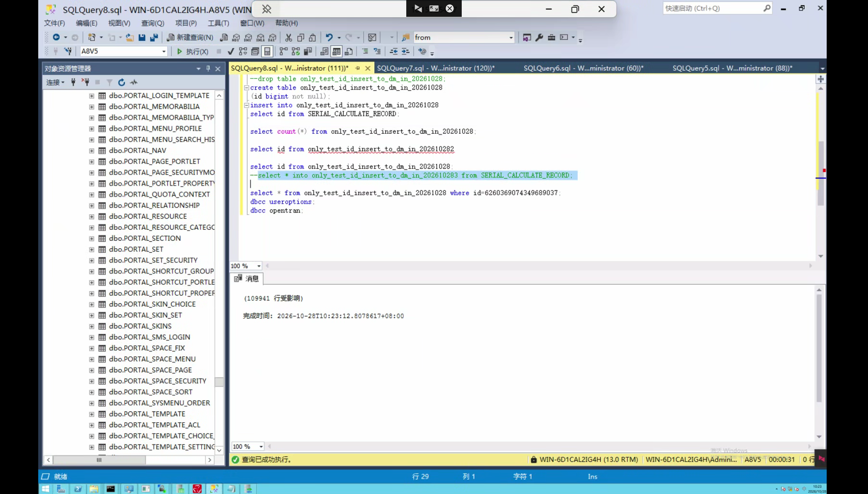
Task: Click the Open File folder icon
Action: pyautogui.click(x=129, y=37)
